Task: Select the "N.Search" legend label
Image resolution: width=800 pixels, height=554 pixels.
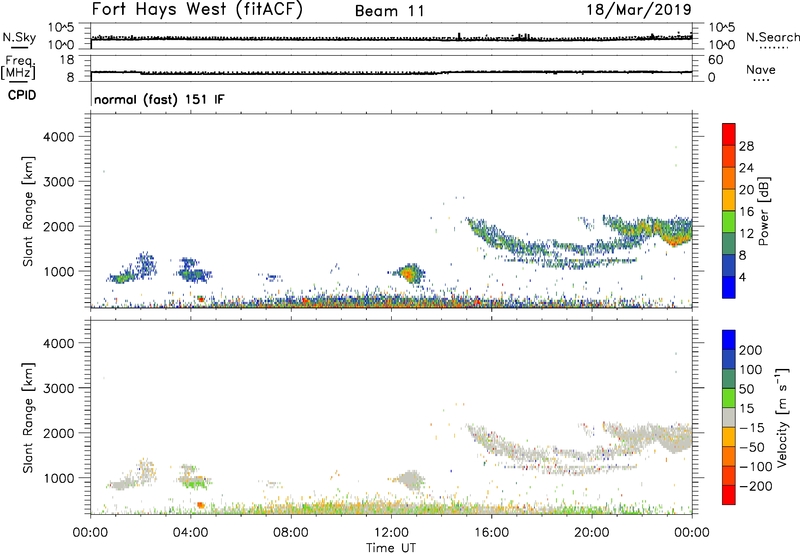Action: [772, 37]
